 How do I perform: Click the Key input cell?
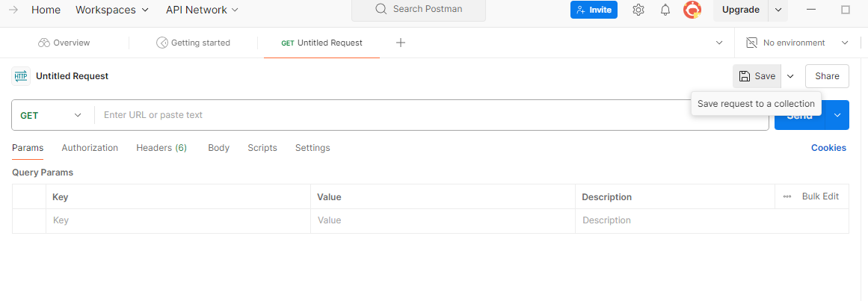[x=178, y=221]
